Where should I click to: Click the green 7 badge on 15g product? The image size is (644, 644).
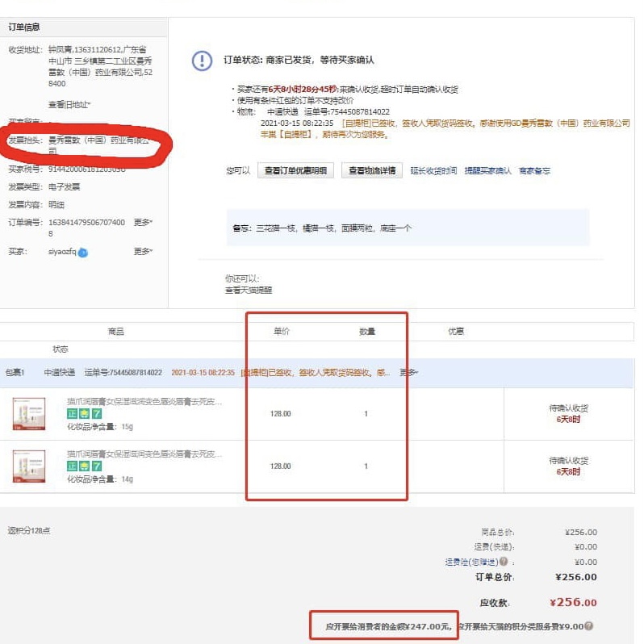point(96,413)
